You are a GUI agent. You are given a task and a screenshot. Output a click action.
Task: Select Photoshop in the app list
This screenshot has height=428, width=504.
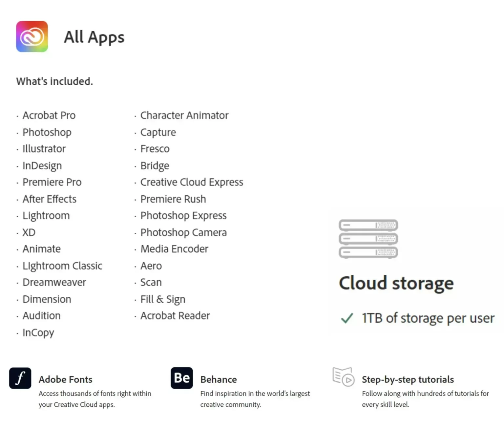[47, 132]
